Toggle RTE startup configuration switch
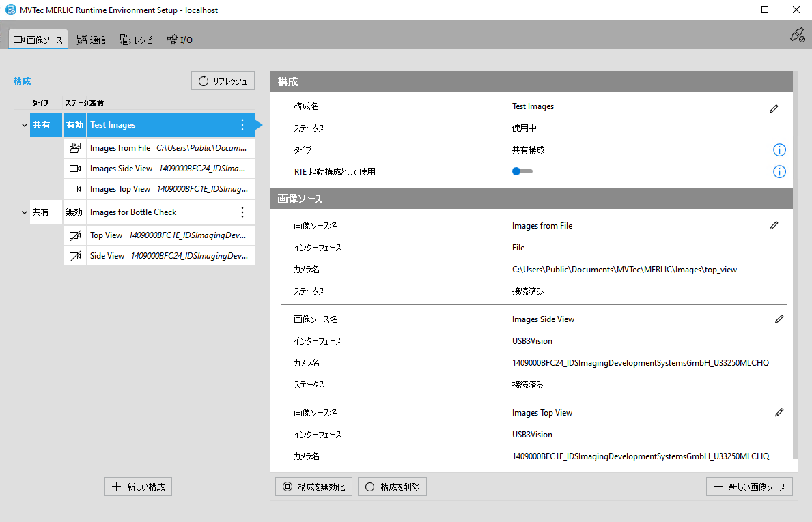The image size is (812, 522). point(522,171)
